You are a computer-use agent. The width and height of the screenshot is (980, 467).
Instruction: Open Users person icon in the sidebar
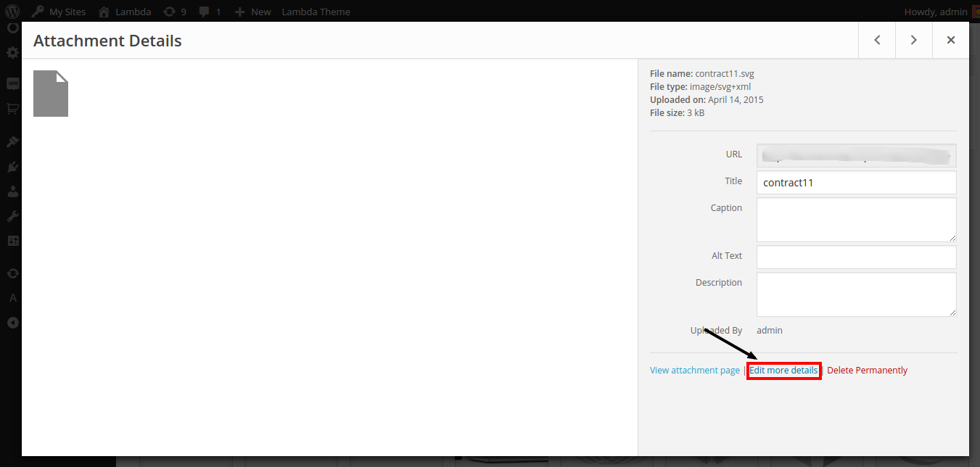tap(12, 192)
